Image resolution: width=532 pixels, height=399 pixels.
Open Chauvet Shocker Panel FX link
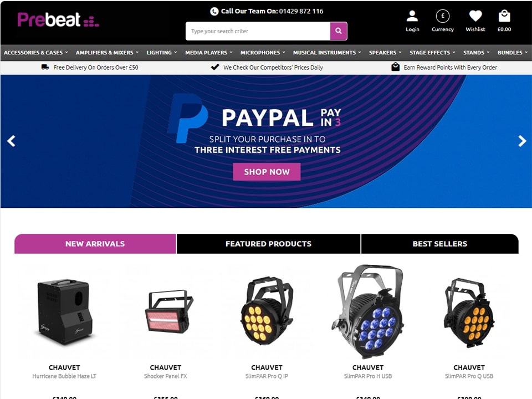(x=166, y=376)
